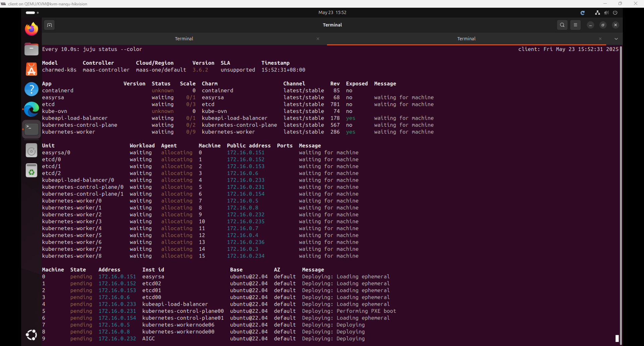Expand the tab list dropdown arrow
Image resolution: width=644 pixels, height=346 pixels.
click(616, 39)
